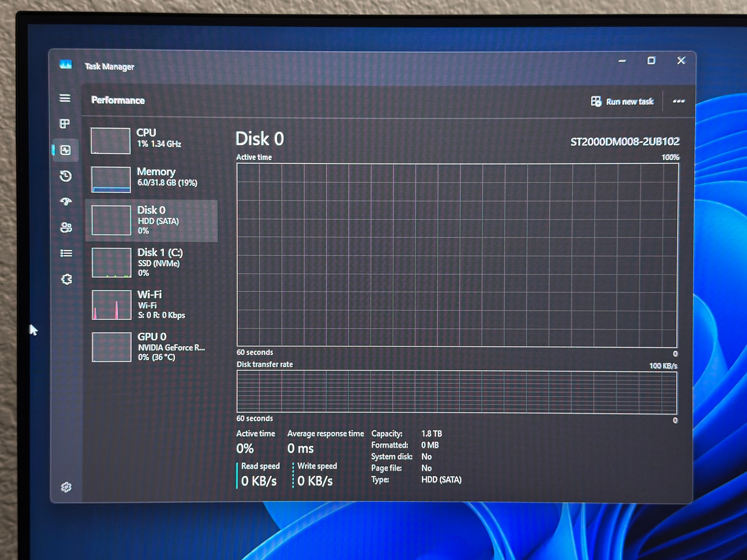
Task: Click the Type HDD (SATA) value
Action: pos(441,479)
